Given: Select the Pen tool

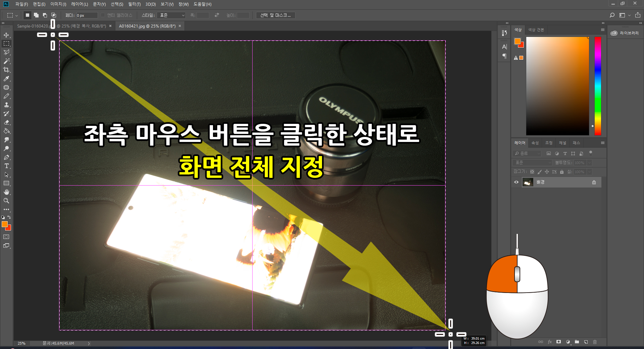Looking at the screenshot, I should pos(6,157).
